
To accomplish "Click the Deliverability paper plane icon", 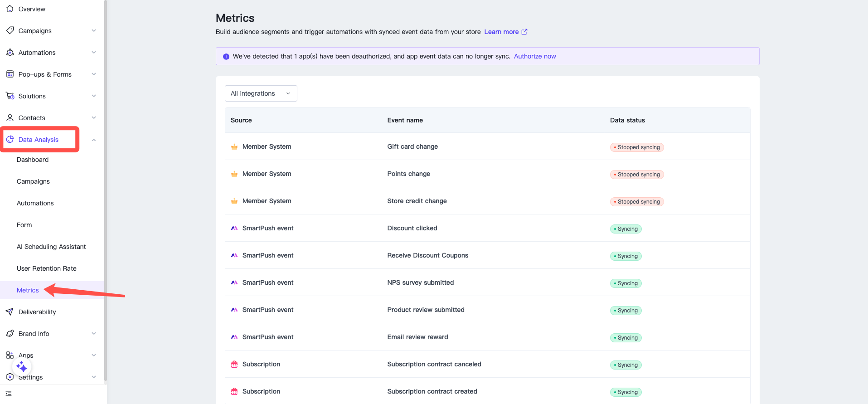I will click(10, 312).
